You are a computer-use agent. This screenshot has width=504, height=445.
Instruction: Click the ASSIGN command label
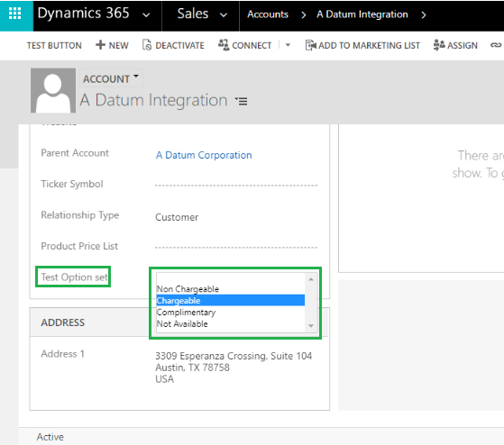[x=463, y=46]
